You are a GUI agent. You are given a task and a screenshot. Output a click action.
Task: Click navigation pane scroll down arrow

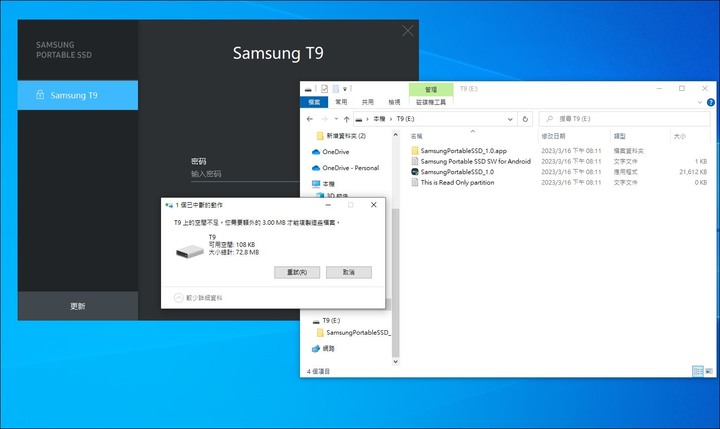(395, 361)
